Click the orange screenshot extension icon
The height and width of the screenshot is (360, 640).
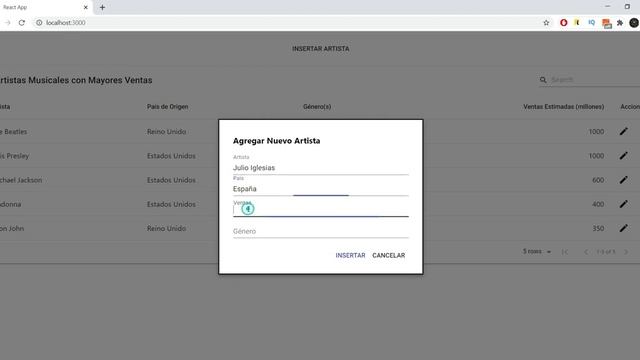(607, 23)
